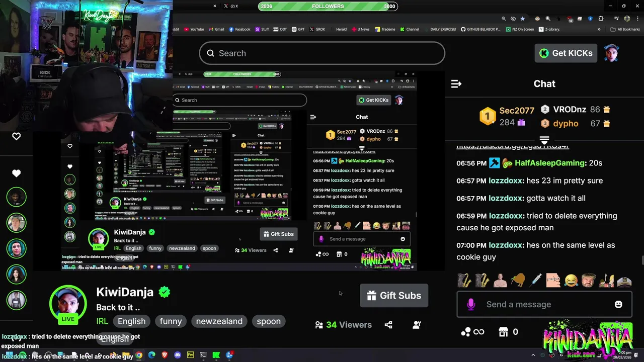Click the Get KICKs button

pyautogui.click(x=566, y=53)
